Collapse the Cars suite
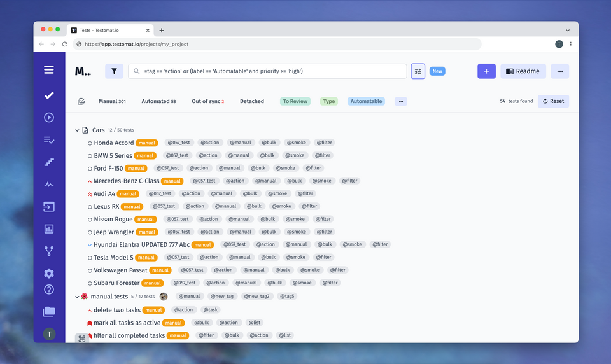Image resolution: width=611 pixels, height=364 pixels. (x=77, y=130)
